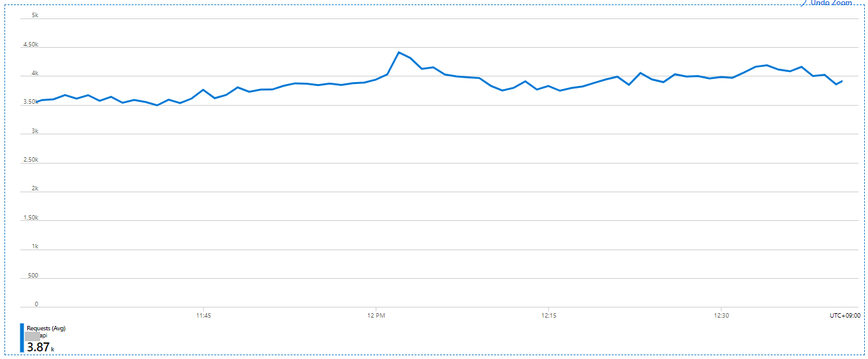
Task: Click the line's lowest dip before 11:45
Action: (x=157, y=105)
